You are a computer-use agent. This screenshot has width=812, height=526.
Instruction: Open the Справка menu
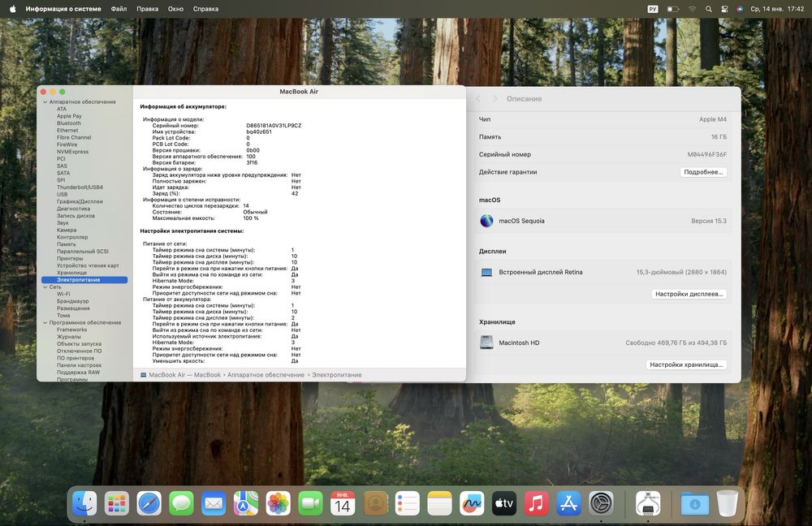205,9
